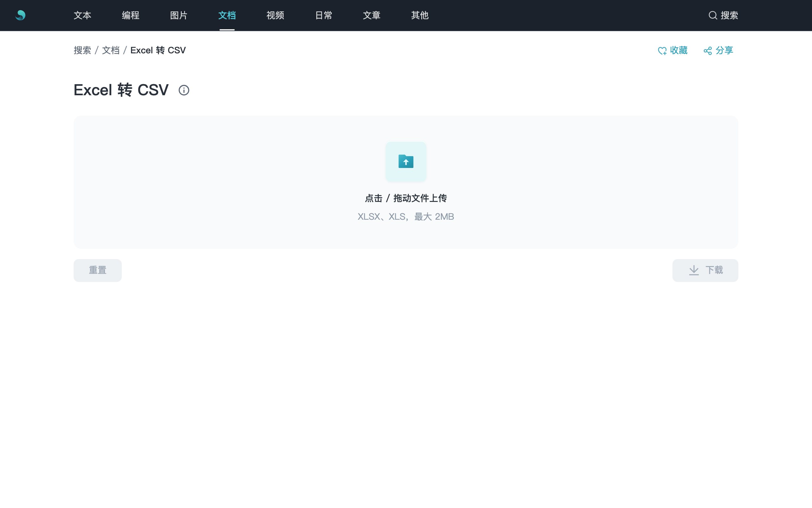
Task: Open the 编程 navigation tab
Action: [x=131, y=16]
